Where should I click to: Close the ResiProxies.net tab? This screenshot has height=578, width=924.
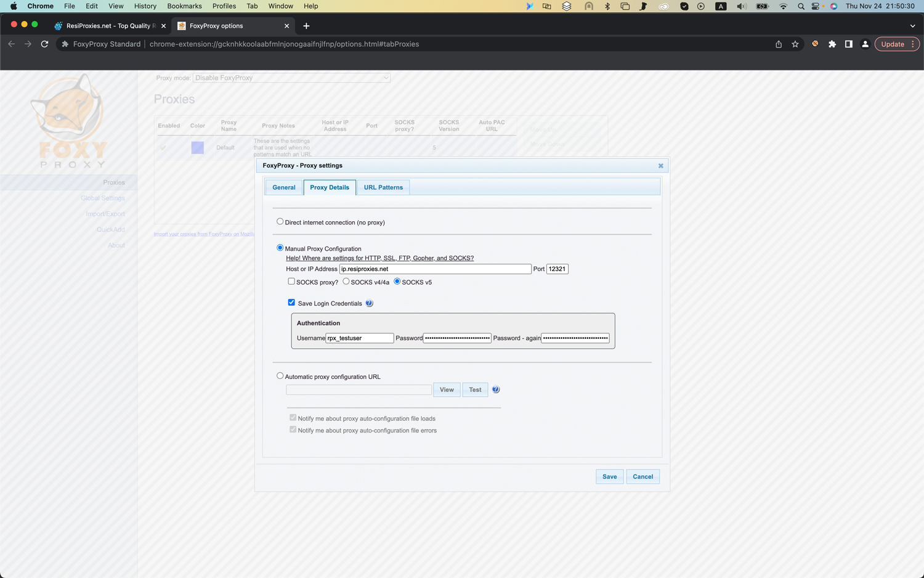[x=163, y=26]
